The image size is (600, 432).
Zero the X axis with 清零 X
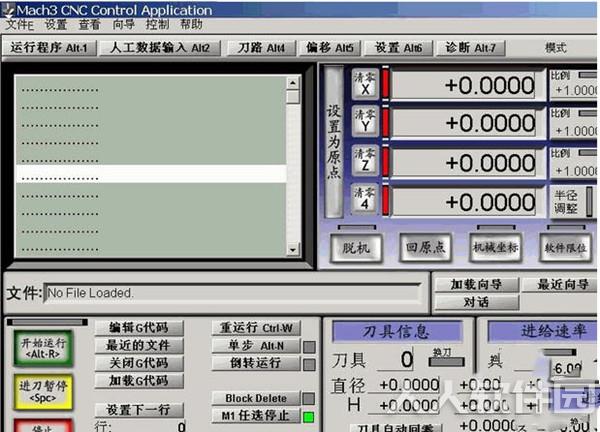(365, 83)
